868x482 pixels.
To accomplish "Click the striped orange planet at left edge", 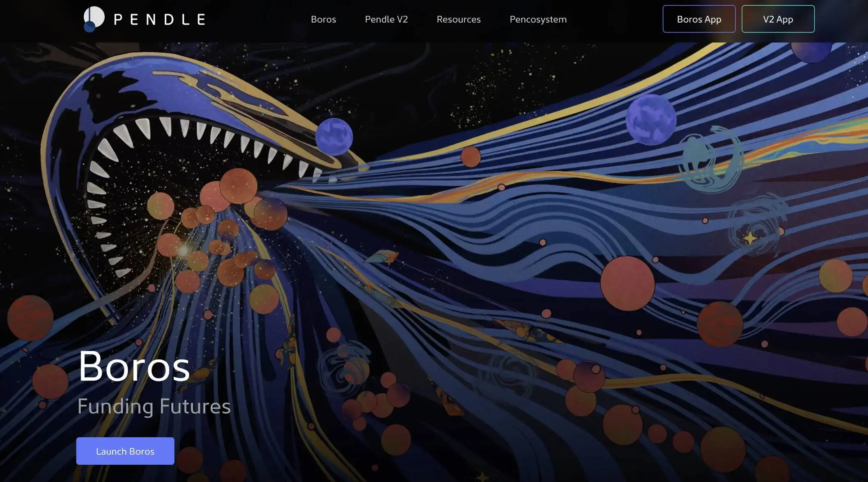I will pos(30,317).
